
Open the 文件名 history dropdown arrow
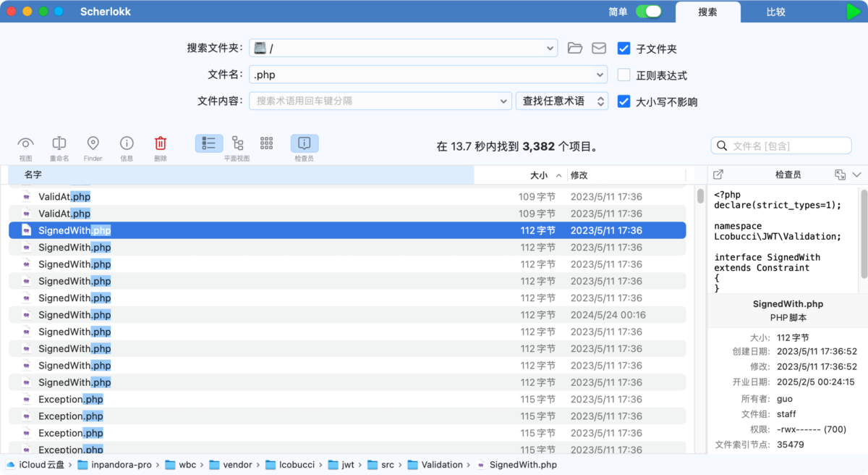click(600, 75)
